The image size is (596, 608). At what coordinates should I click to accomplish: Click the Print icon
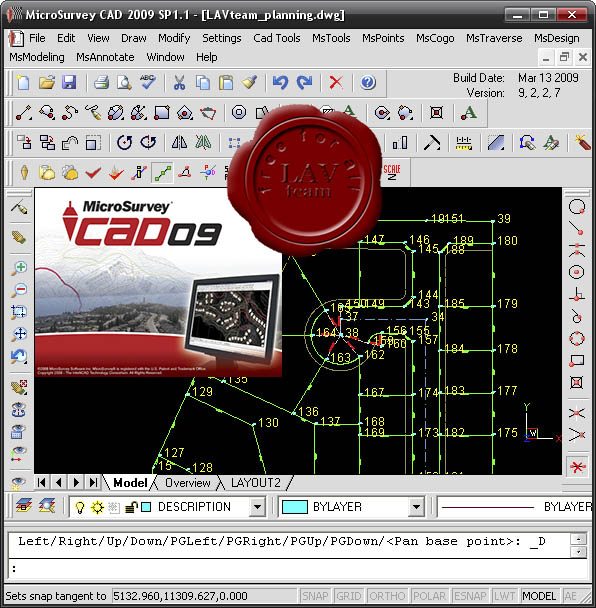(x=102, y=83)
